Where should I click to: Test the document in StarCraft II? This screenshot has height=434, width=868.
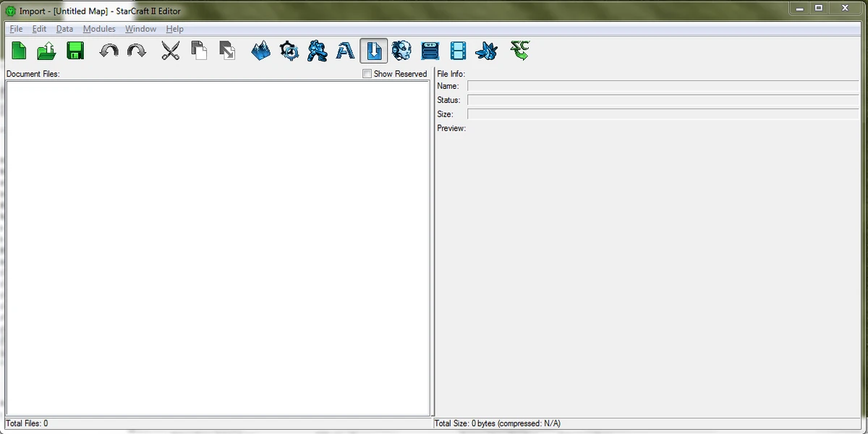[519, 51]
